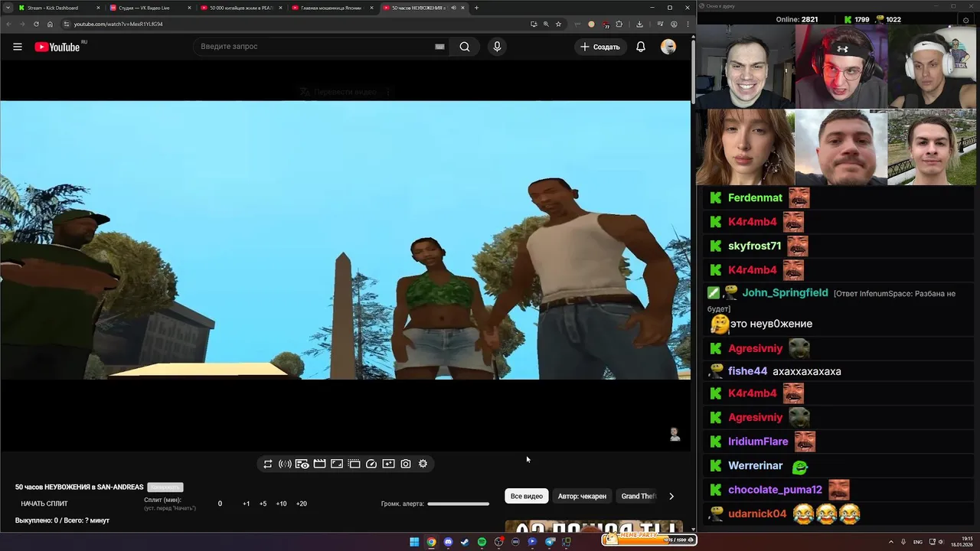Take a screenshot with the camera icon

tap(406, 464)
